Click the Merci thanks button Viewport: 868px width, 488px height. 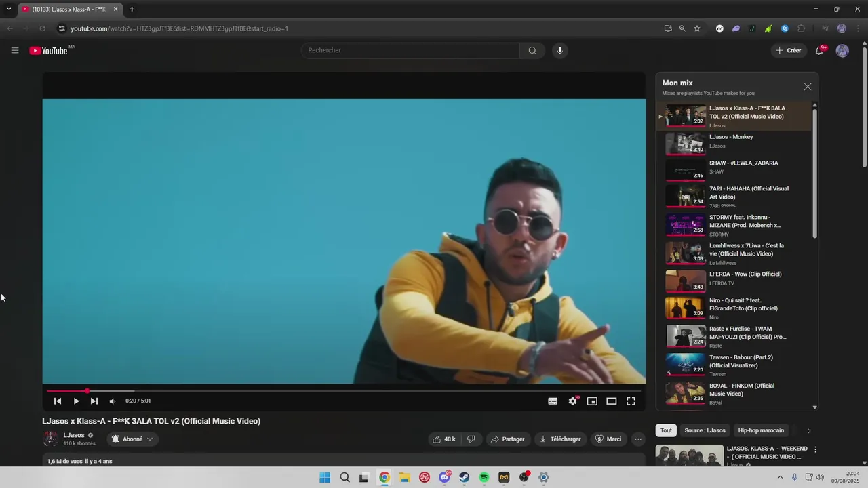608,439
